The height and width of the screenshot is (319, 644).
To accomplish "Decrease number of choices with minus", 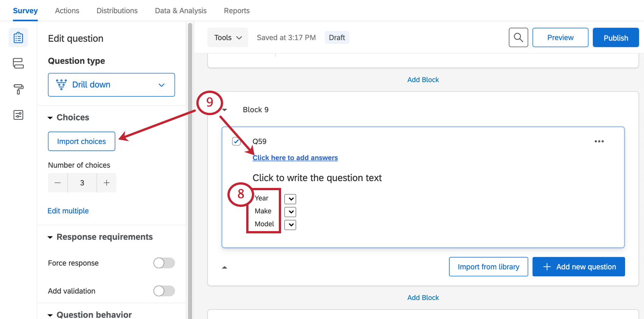I will click(x=58, y=183).
